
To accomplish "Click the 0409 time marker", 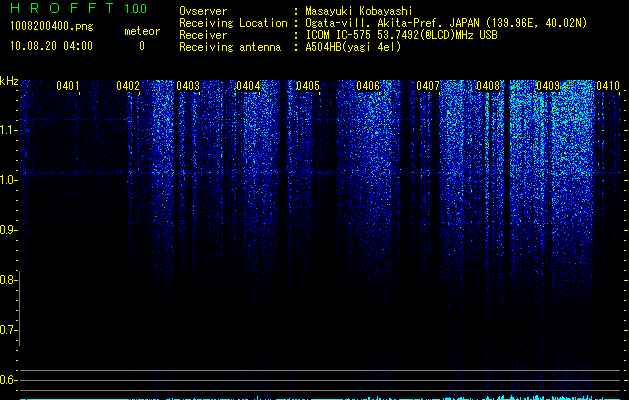I will [x=548, y=86].
